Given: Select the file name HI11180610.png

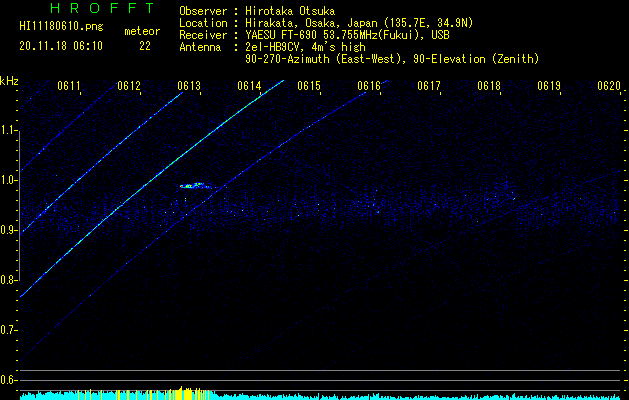Looking at the screenshot, I should (61, 27).
